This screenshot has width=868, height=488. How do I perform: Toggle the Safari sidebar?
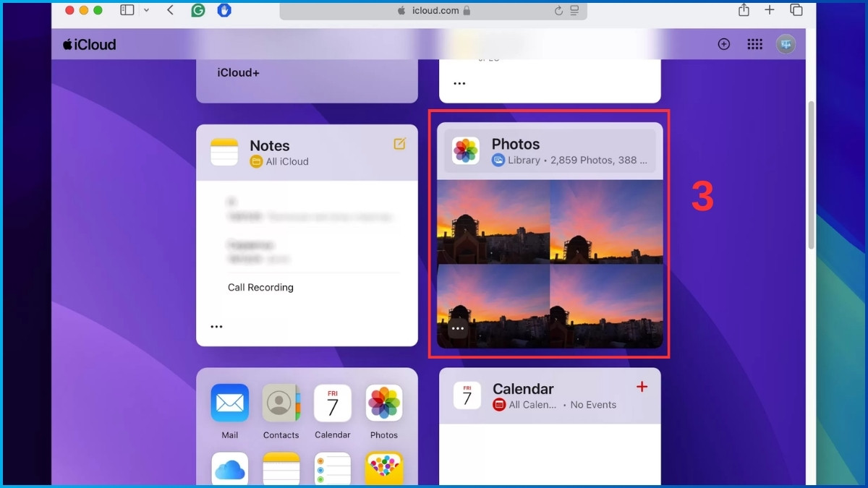click(127, 10)
